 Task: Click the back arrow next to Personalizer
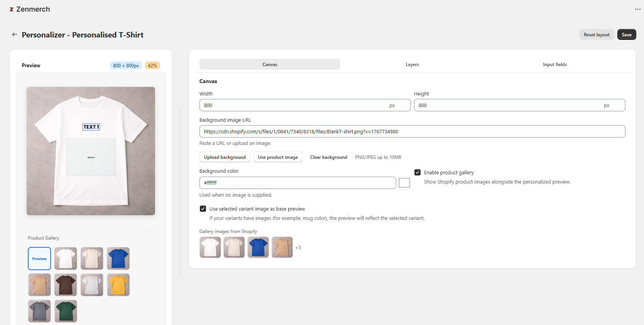[15, 34]
